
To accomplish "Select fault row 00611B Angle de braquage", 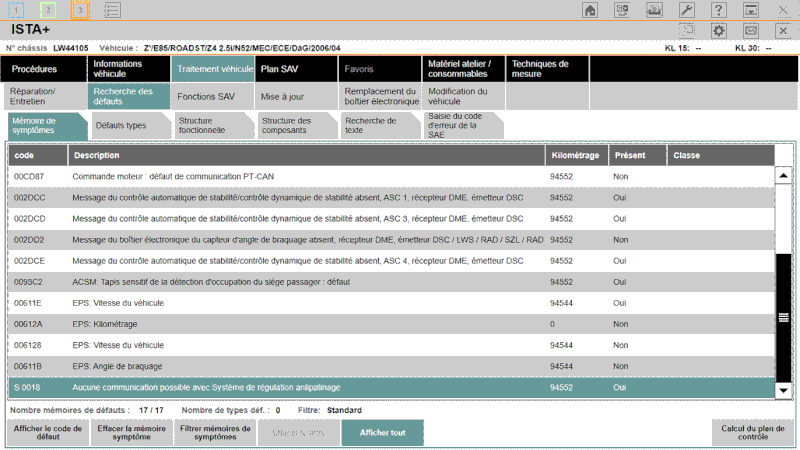I will click(391, 366).
